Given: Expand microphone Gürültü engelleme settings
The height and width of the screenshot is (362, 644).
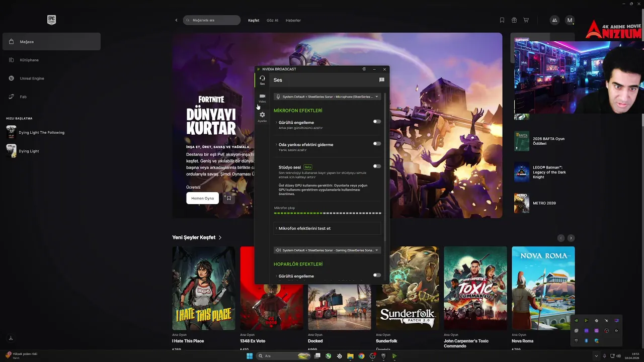Looking at the screenshot, I should click(276, 123).
